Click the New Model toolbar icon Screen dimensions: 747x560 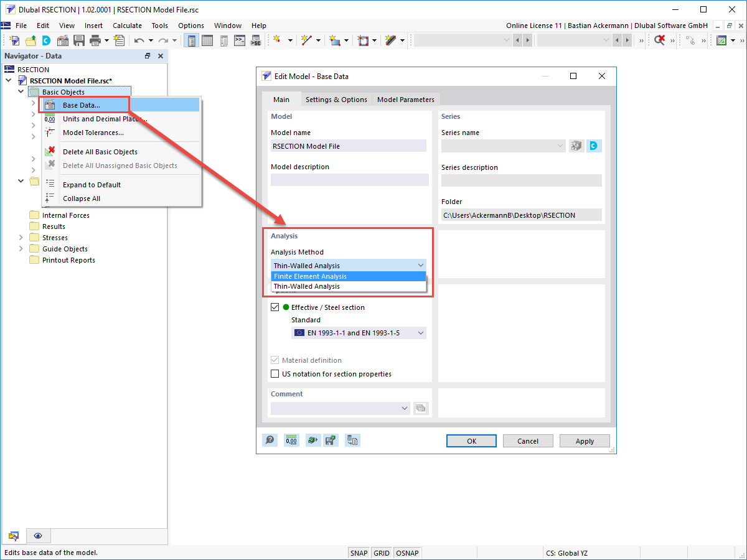tap(15, 40)
